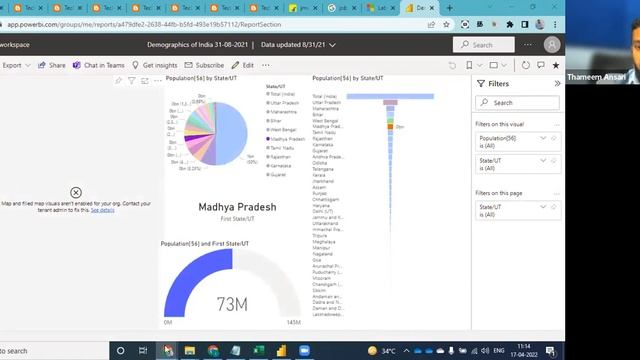The width and height of the screenshot is (640, 360).
Task: Click the Filters pane search field
Action: coord(518,103)
